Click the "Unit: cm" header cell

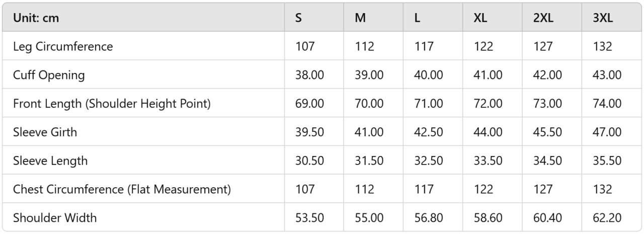(x=36, y=18)
